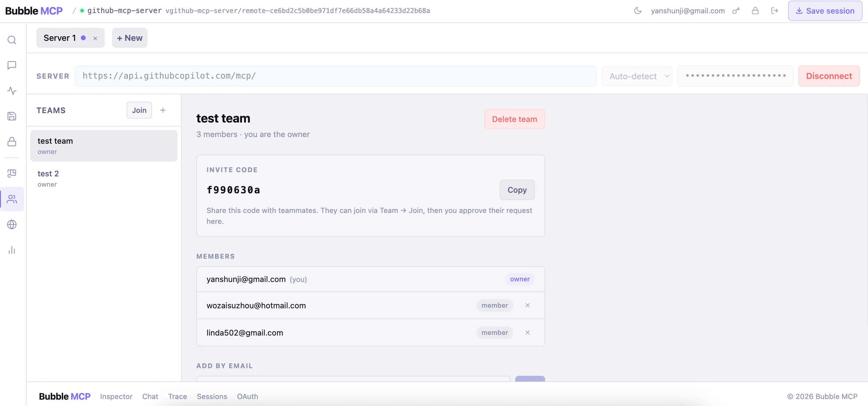The height and width of the screenshot is (406, 868).
Task: Select test team in the teams list
Action: coord(104,146)
